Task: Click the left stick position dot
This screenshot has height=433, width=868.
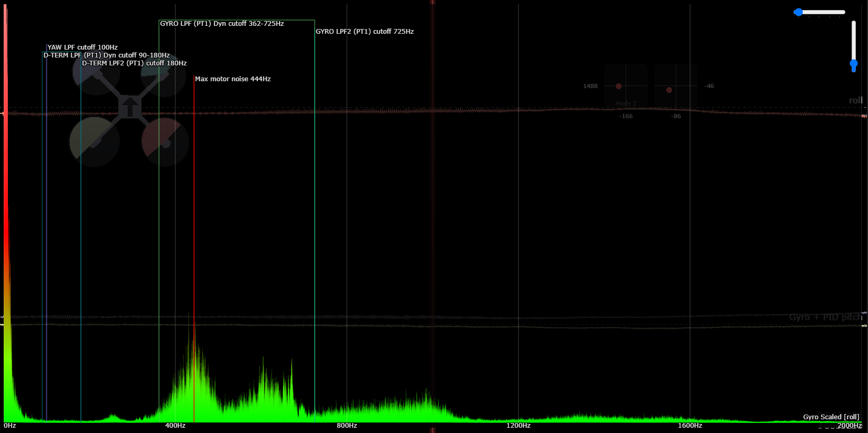Action: pyautogui.click(x=619, y=86)
